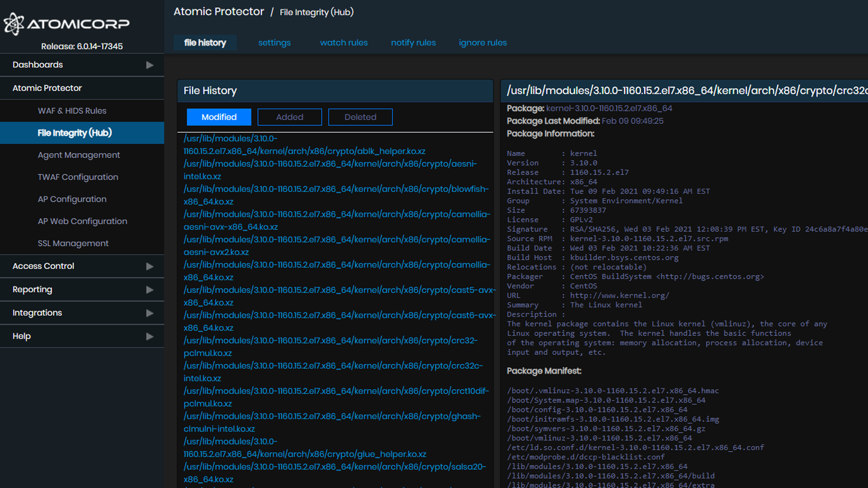Expand the Reporting section arrow

pos(150,290)
